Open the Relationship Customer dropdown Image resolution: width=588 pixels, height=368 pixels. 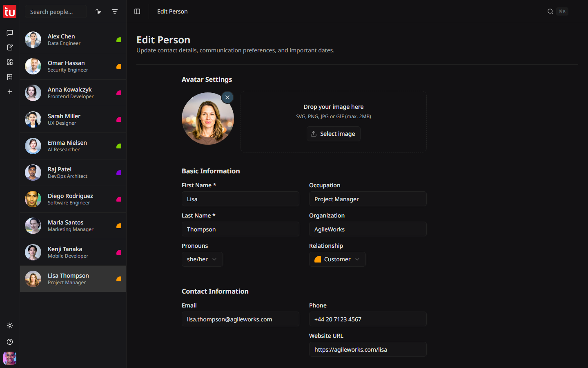[x=337, y=259]
